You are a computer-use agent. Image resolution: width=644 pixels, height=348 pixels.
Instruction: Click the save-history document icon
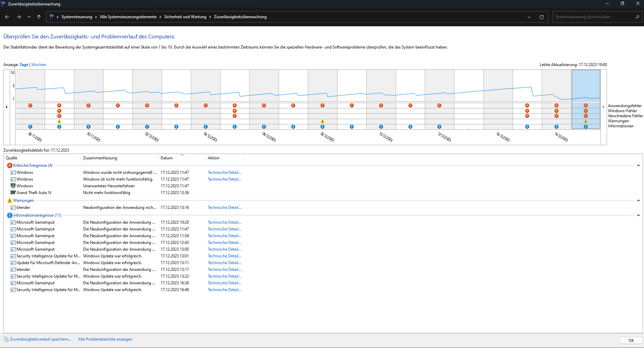(6, 339)
